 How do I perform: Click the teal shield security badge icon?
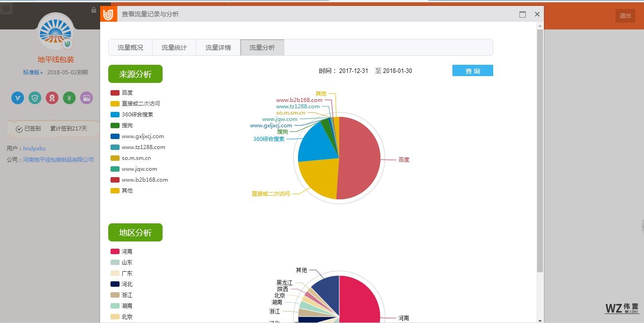[35, 98]
